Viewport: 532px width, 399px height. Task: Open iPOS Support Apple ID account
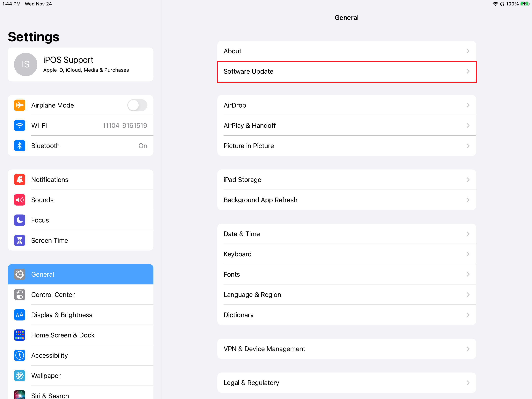(x=81, y=64)
